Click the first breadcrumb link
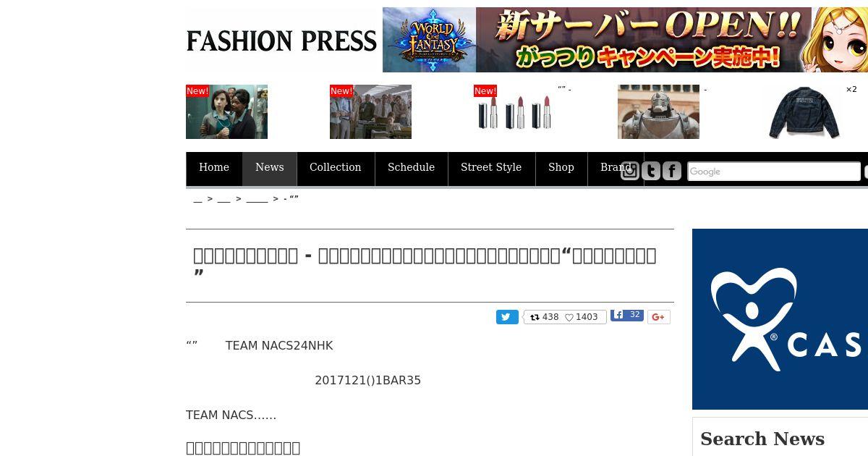The width and height of the screenshot is (868, 456). pyautogui.click(x=197, y=199)
